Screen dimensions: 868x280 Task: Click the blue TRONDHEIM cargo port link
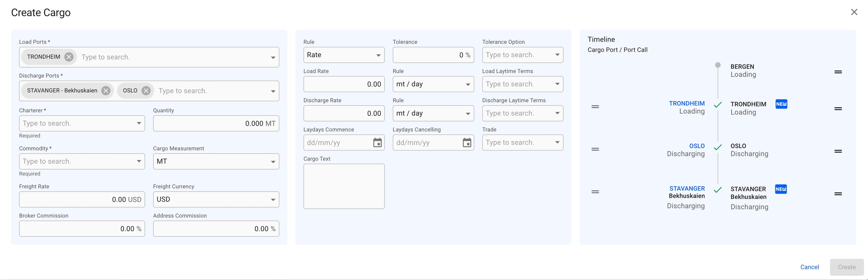pos(686,103)
